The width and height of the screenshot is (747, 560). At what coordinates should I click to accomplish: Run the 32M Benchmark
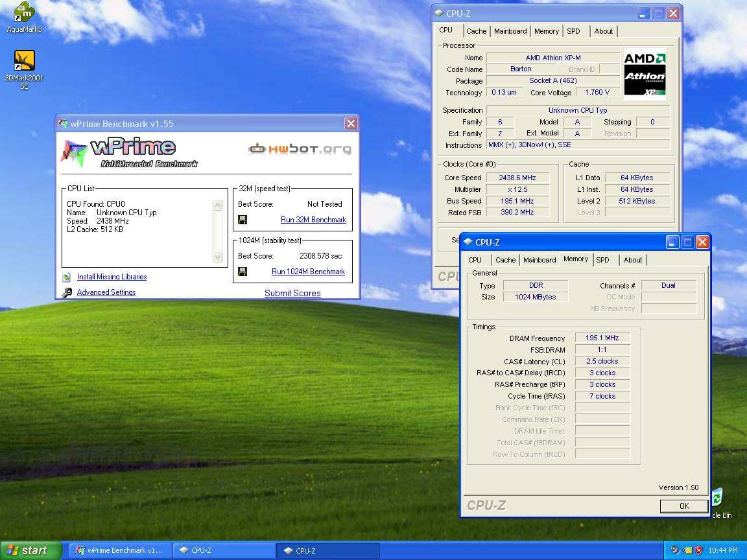(313, 220)
